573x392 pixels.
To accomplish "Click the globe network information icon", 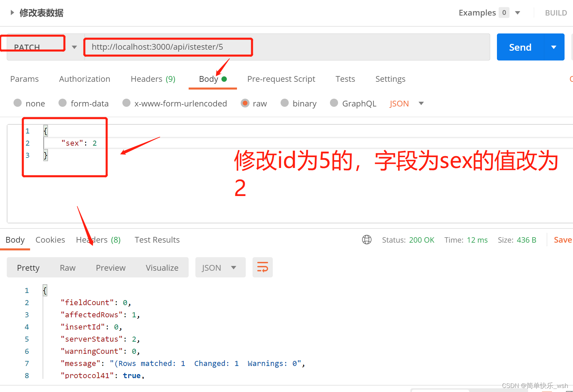I will (367, 240).
